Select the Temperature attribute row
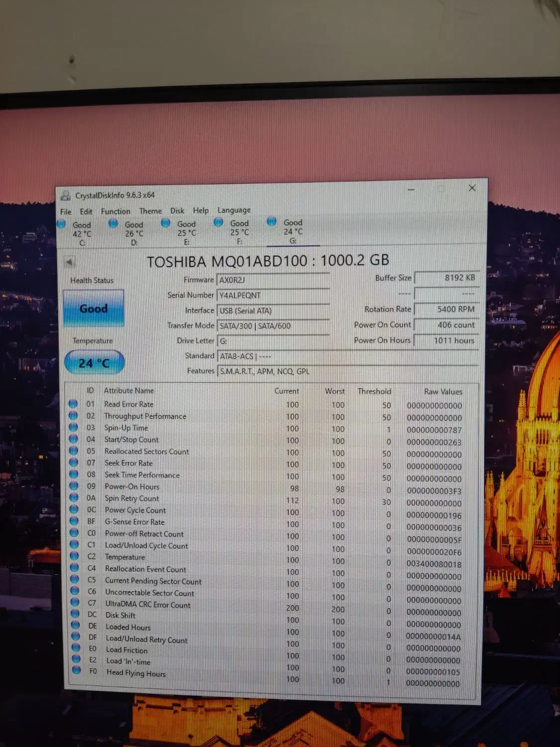Viewport: 560px width, 747px height. pos(125,557)
